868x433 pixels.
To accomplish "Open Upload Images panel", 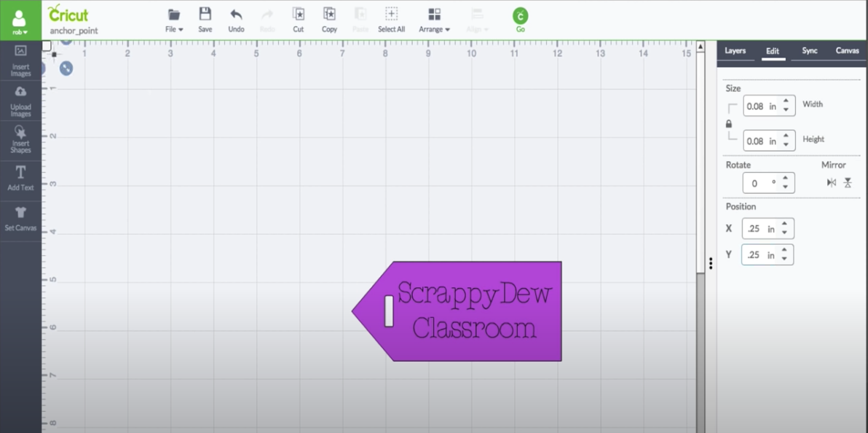I will (x=20, y=101).
